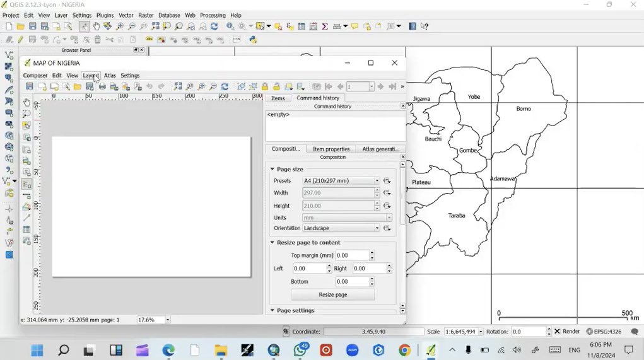Close the Browser Panel
This screenshot has width=644, height=360.
(x=142, y=50)
